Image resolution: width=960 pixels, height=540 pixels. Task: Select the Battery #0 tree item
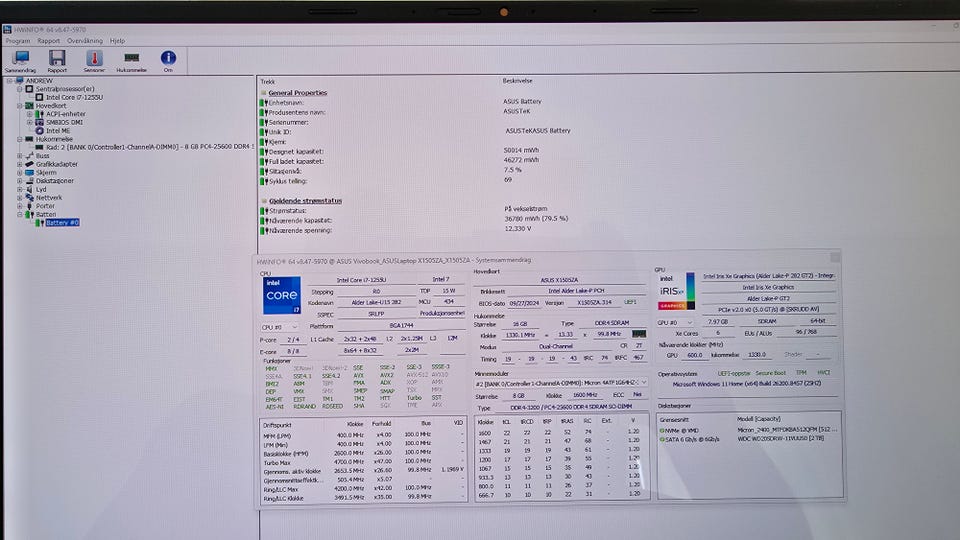(x=62, y=223)
